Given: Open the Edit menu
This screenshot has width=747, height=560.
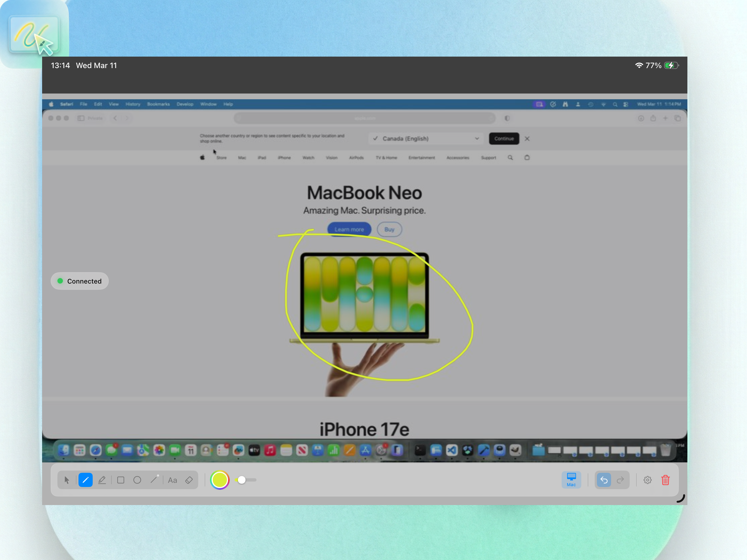Looking at the screenshot, I should click(x=98, y=104).
